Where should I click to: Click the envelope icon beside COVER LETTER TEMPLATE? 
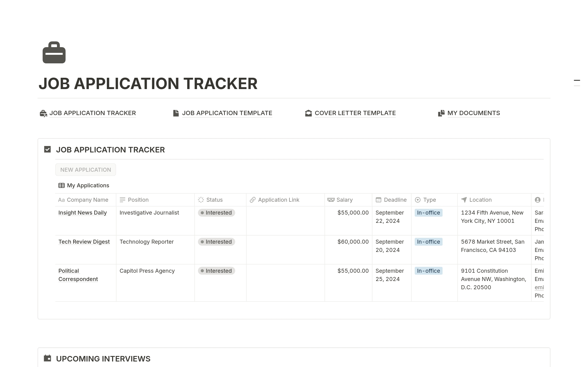pos(308,113)
